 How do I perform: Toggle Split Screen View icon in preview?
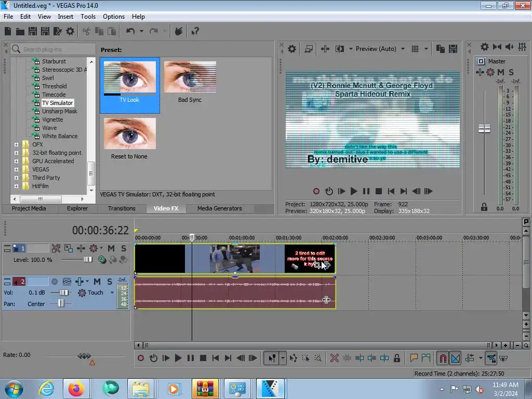[340, 49]
